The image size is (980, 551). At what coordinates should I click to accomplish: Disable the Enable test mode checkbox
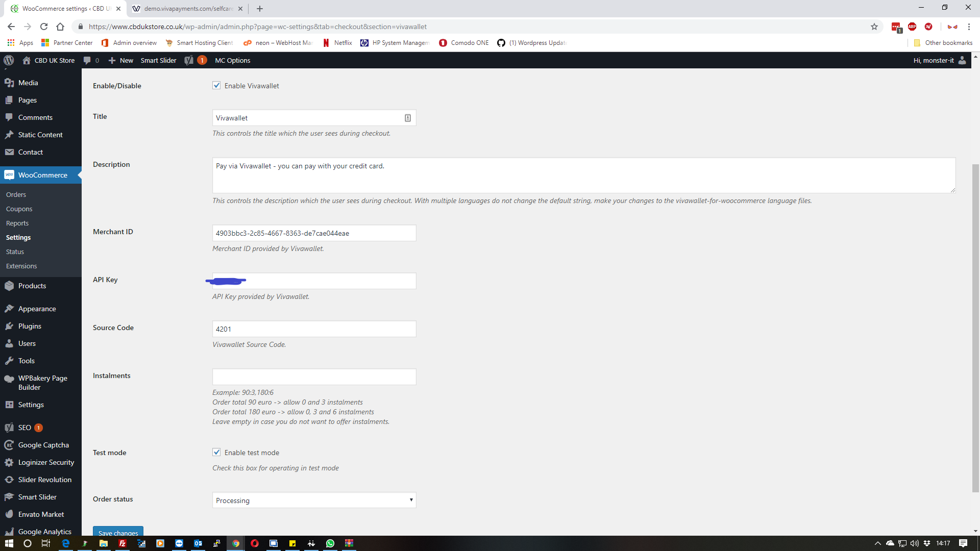point(216,452)
